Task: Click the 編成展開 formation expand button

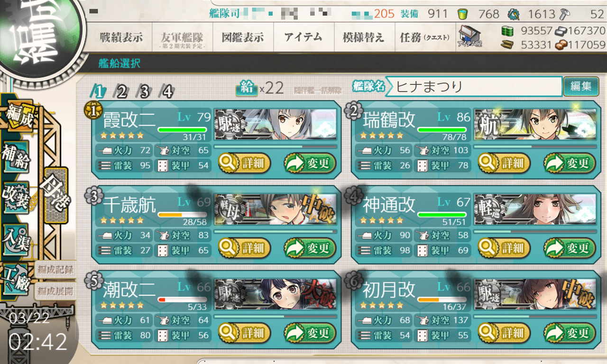Action: tap(56, 291)
